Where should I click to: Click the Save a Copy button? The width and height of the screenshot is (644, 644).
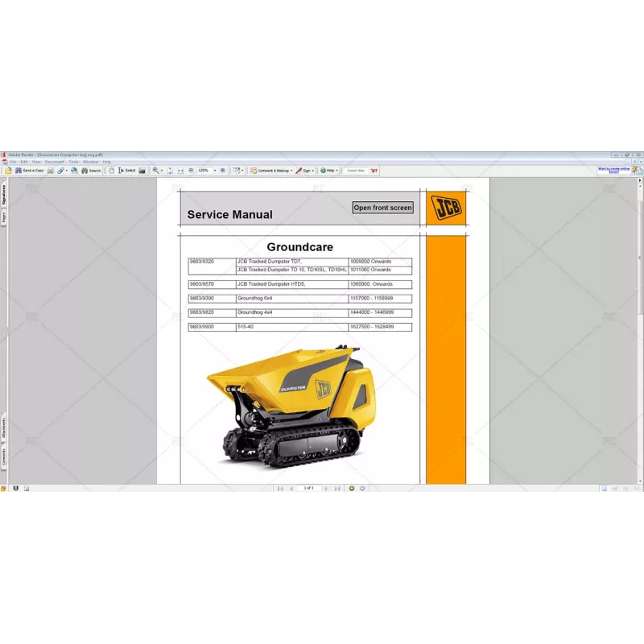[x=34, y=170]
